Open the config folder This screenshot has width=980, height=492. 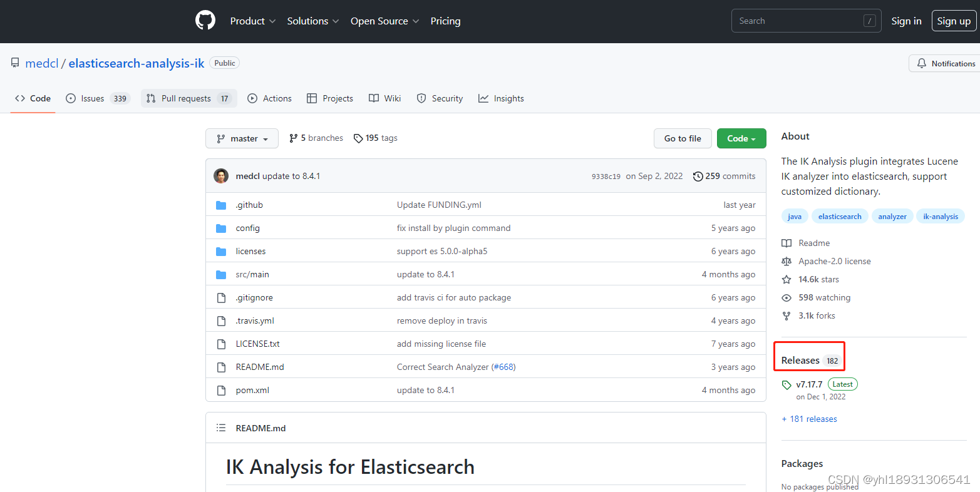click(247, 228)
